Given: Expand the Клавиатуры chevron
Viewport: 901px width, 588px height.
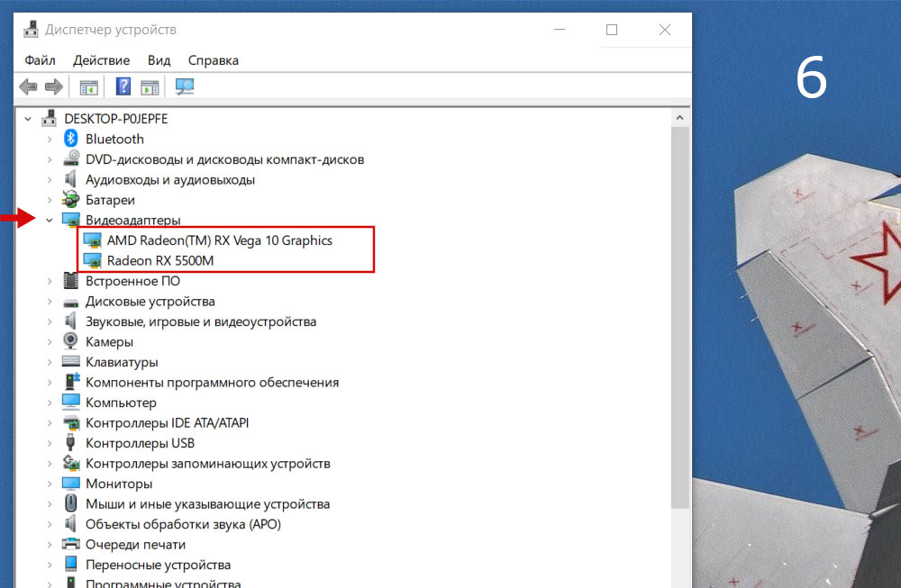Looking at the screenshot, I should click(x=50, y=362).
